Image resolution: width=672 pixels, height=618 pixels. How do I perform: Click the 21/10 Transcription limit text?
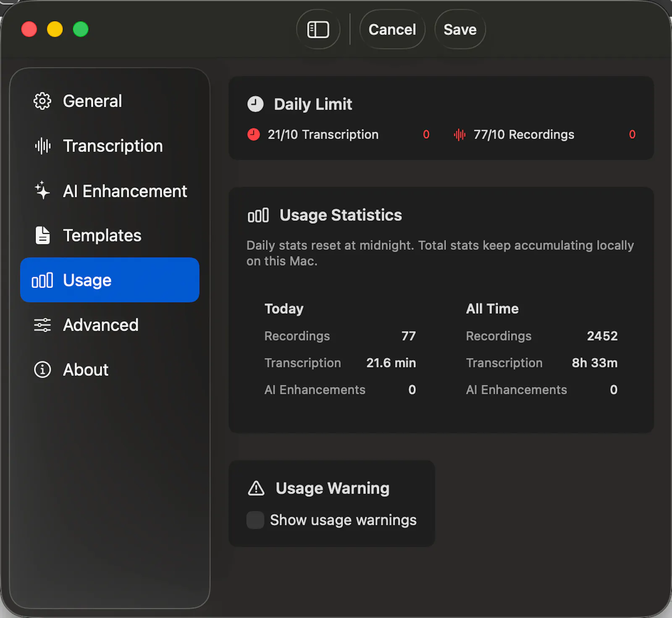[323, 134]
